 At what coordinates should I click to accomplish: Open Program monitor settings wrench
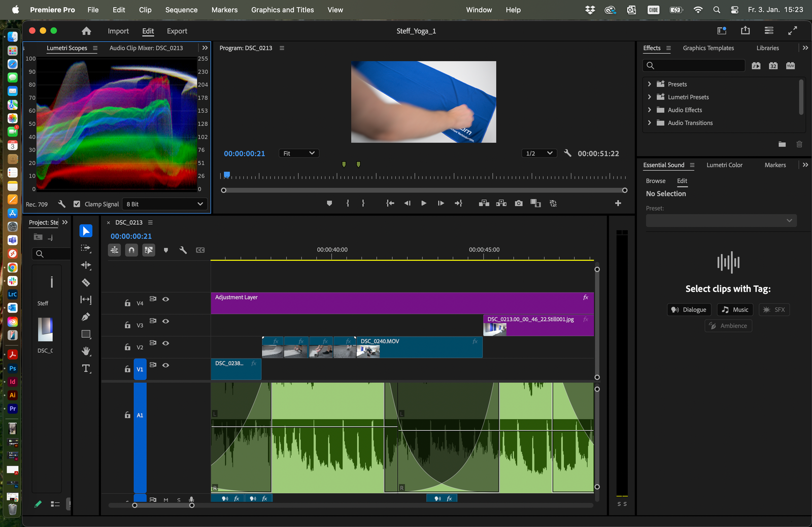(567, 153)
